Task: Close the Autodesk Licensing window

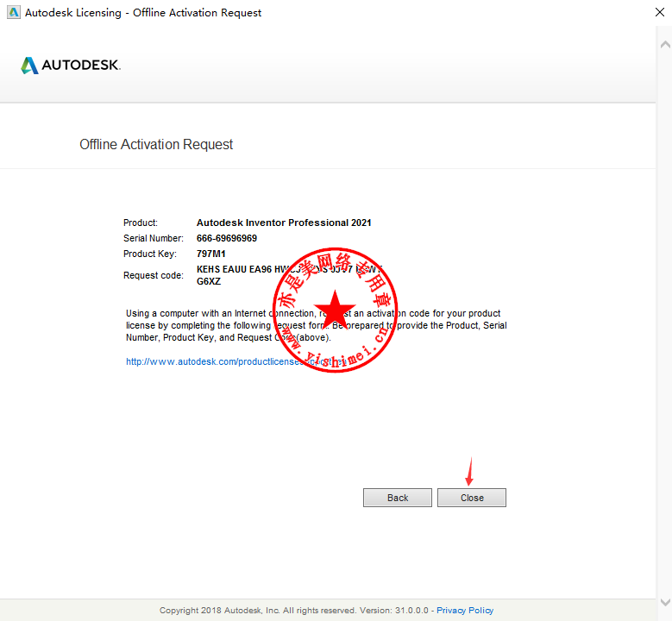Action: click(x=660, y=12)
